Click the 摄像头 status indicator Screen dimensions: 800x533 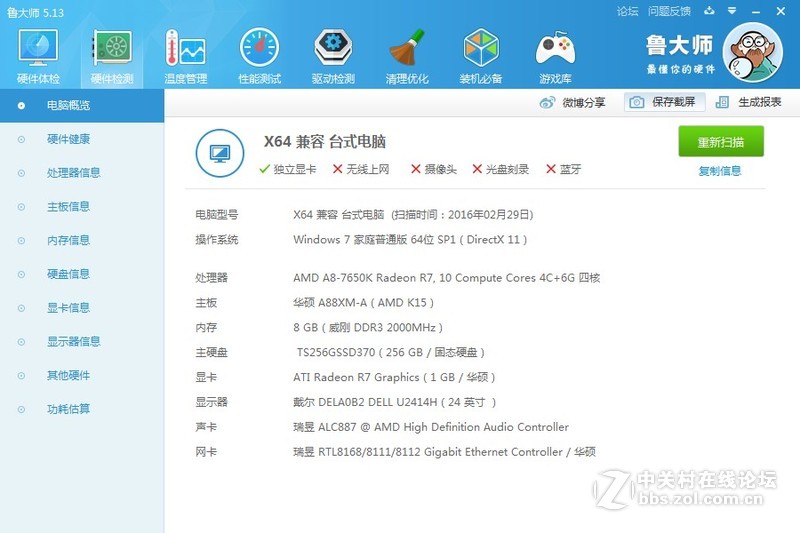coord(434,169)
